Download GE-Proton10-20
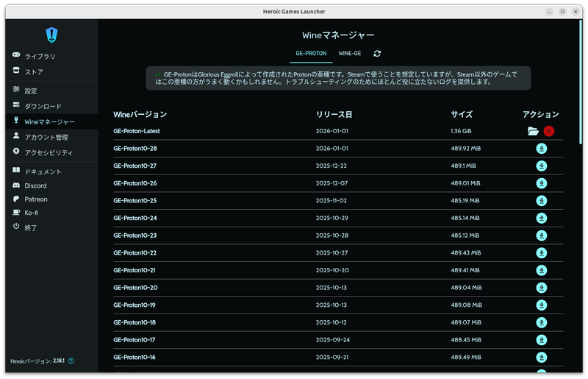The width and height of the screenshot is (588, 379). point(541,288)
